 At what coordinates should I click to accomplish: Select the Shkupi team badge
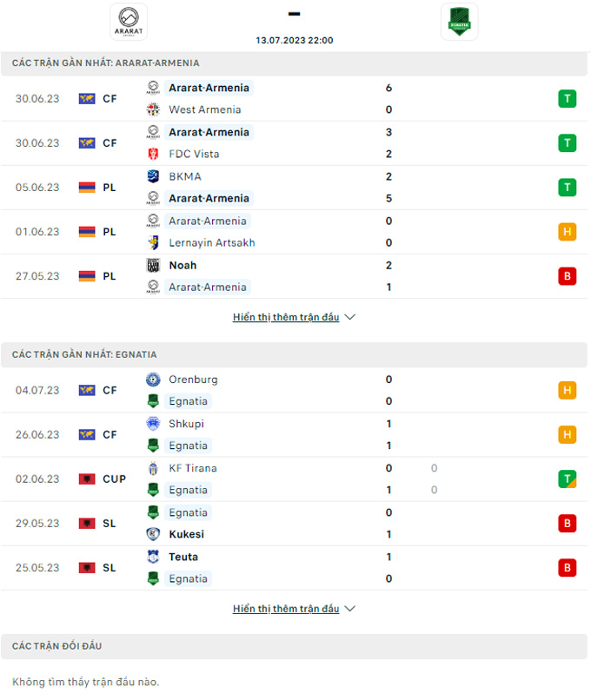pyautogui.click(x=153, y=424)
